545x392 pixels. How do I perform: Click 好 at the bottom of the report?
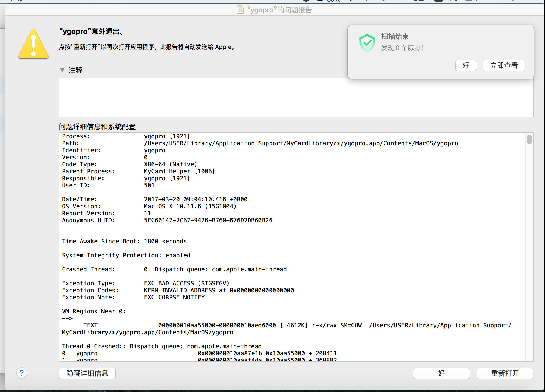click(441, 373)
